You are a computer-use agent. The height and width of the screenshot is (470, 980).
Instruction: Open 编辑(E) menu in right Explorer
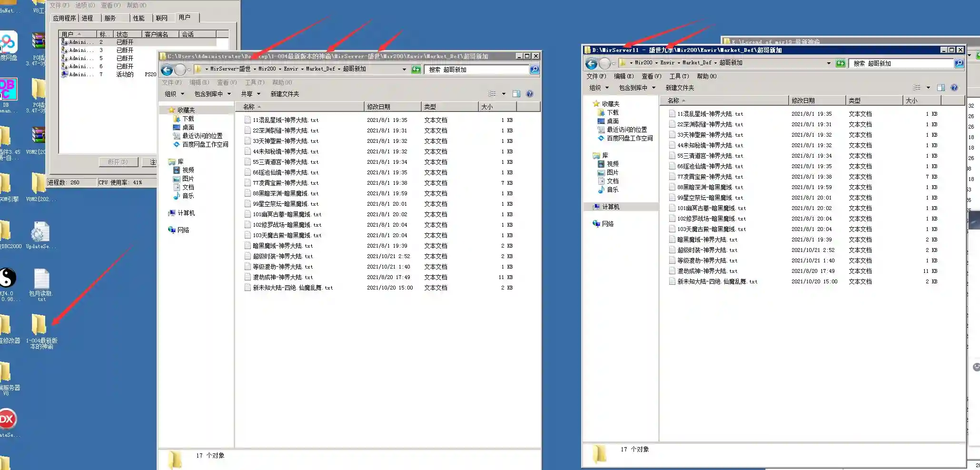tap(624, 76)
